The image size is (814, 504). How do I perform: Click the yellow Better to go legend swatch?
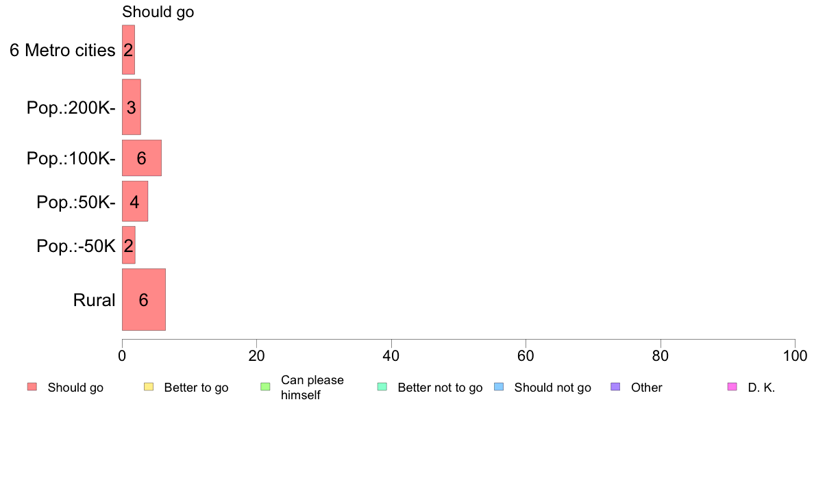coord(149,387)
